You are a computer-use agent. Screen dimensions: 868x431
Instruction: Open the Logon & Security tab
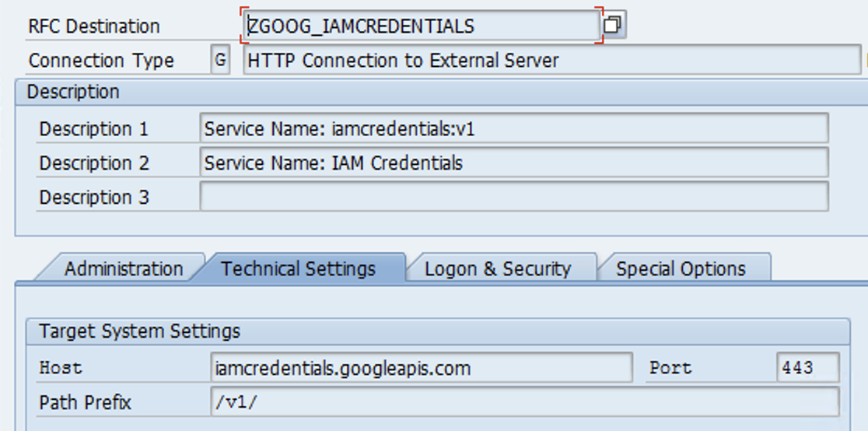(x=498, y=269)
